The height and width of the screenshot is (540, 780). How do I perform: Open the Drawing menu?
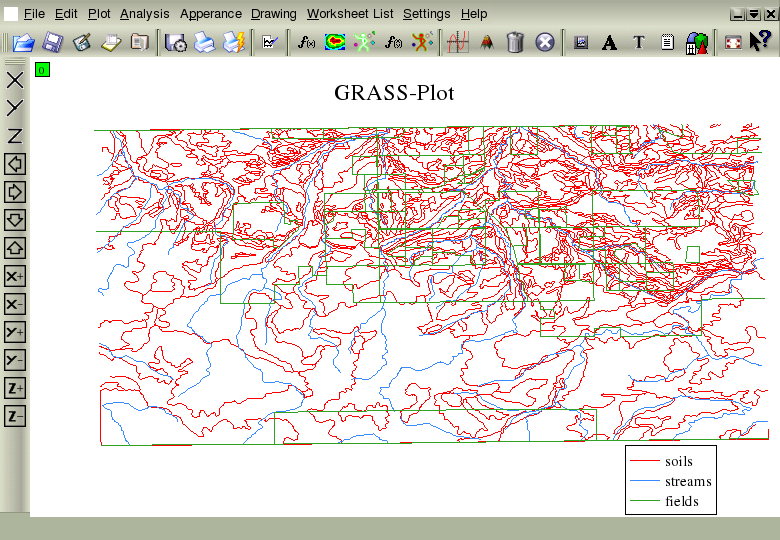point(273,14)
